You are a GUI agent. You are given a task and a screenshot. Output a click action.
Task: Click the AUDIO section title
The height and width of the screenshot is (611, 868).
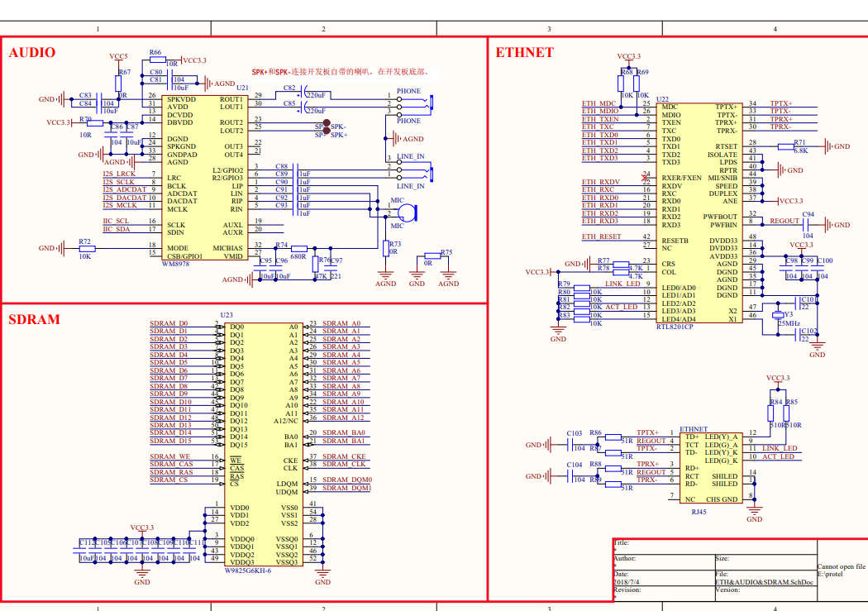pyautogui.click(x=32, y=53)
